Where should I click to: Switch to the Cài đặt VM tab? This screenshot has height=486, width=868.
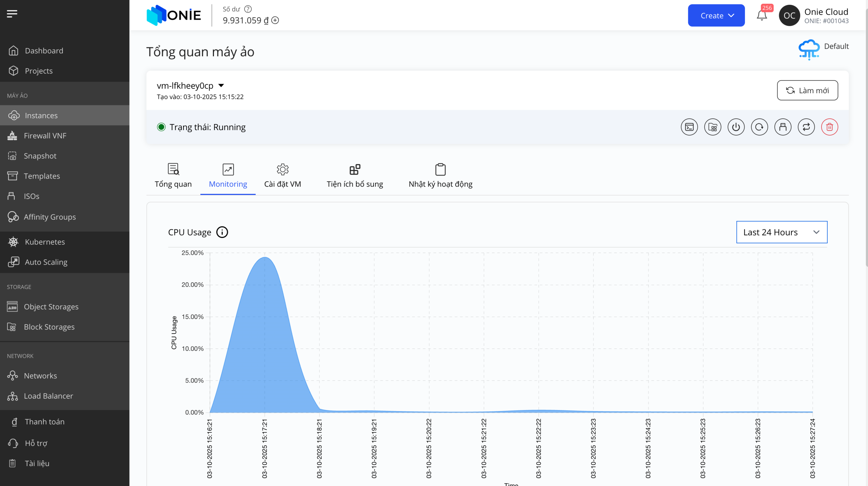click(x=282, y=176)
